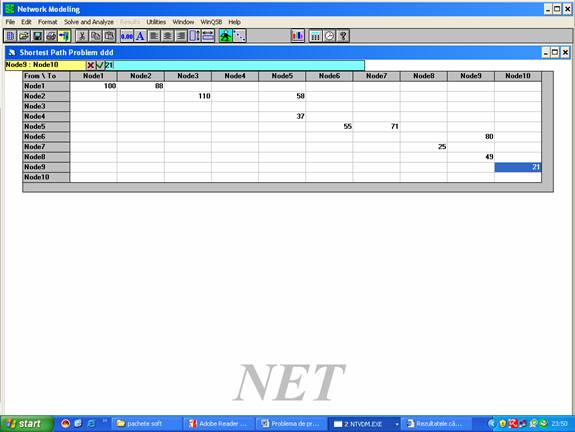Screen dimensions: 575x432
Task: Click the Print toolbar icon
Action: coord(51,36)
